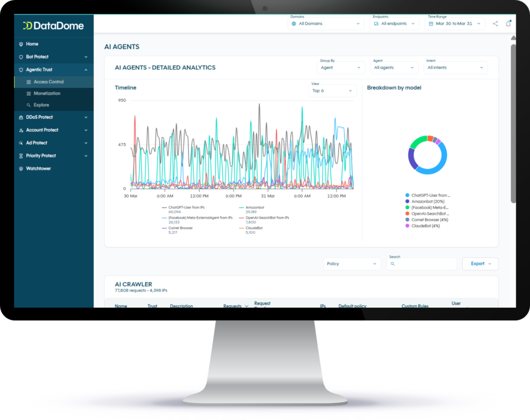Click the endpoints icon in Endpoints selector
530x420 pixels.
point(376,24)
